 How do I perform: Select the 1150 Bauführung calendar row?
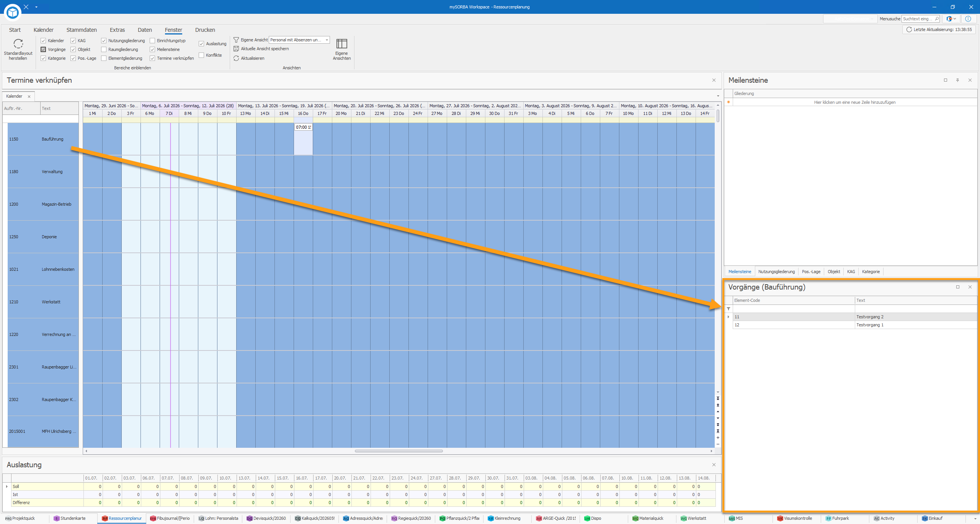point(43,139)
